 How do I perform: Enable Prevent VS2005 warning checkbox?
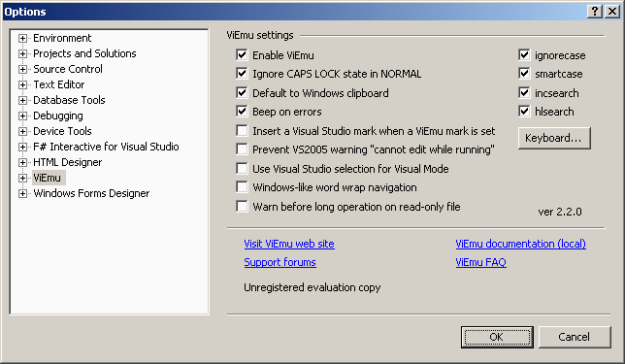click(242, 149)
